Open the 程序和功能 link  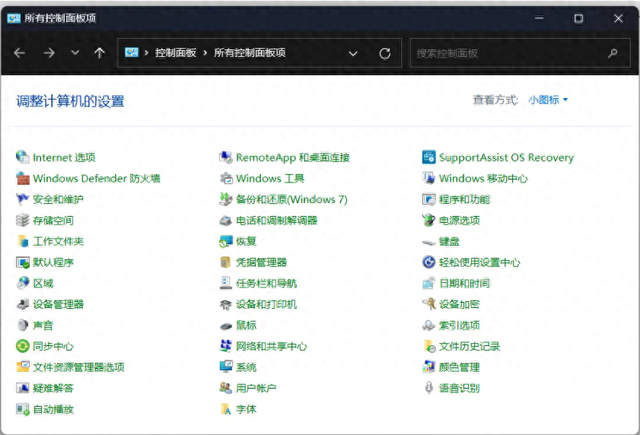pyautogui.click(x=464, y=200)
